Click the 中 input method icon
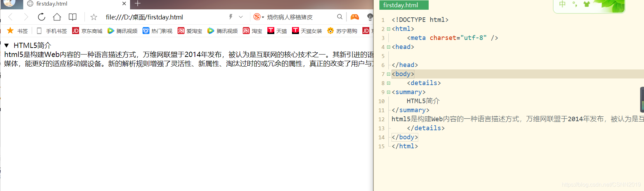 [x=563, y=4]
